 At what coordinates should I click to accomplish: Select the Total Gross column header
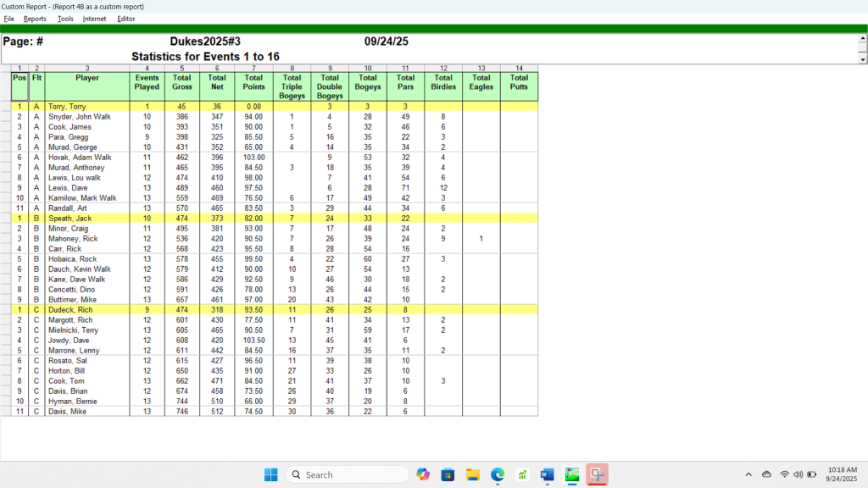click(182, 82)
